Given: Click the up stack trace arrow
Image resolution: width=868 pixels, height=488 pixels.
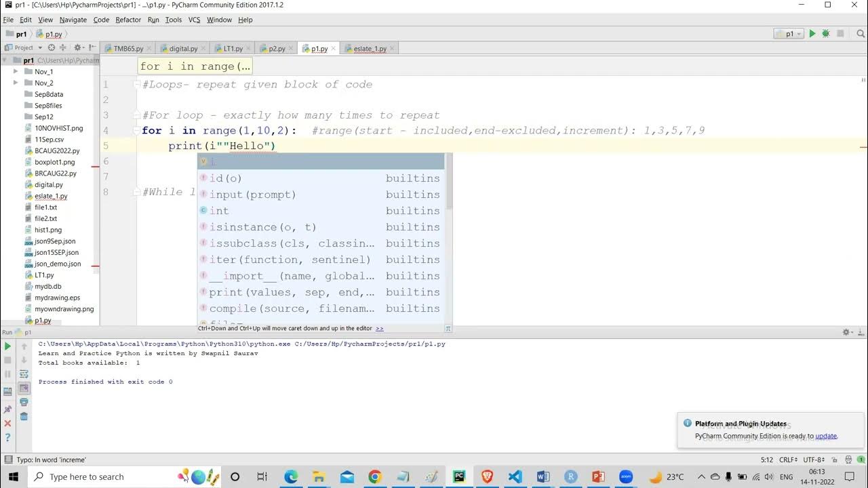Looking at the screenshot, I should click(x=24, y=346).
